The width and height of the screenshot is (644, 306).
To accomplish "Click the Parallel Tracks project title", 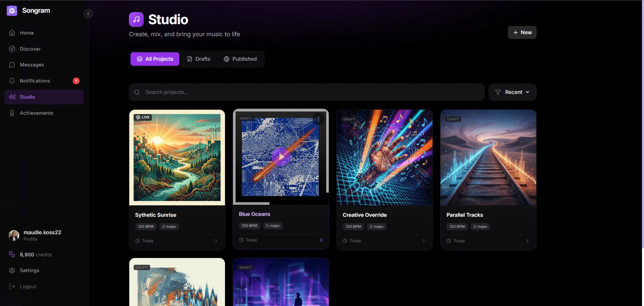I will click(x=465, y=215).
